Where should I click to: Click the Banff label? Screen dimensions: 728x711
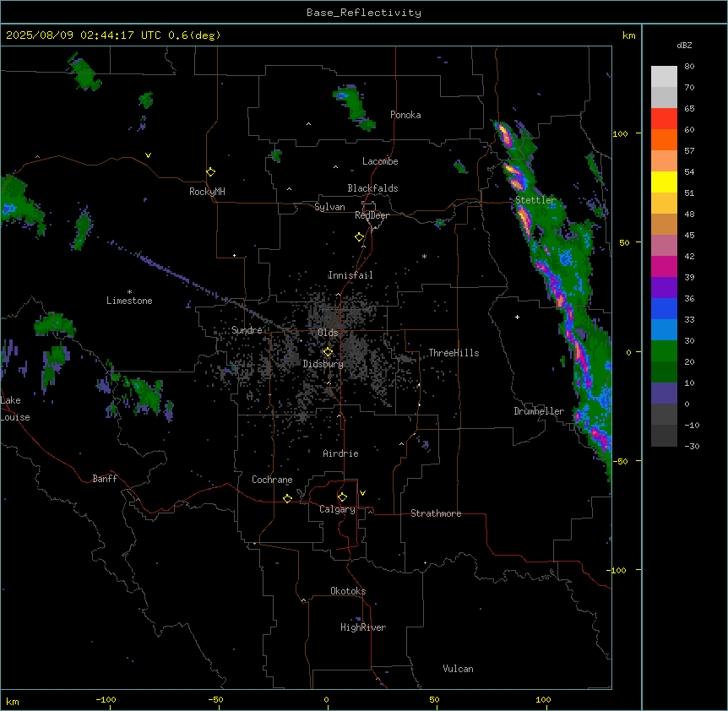coord(105,479)
